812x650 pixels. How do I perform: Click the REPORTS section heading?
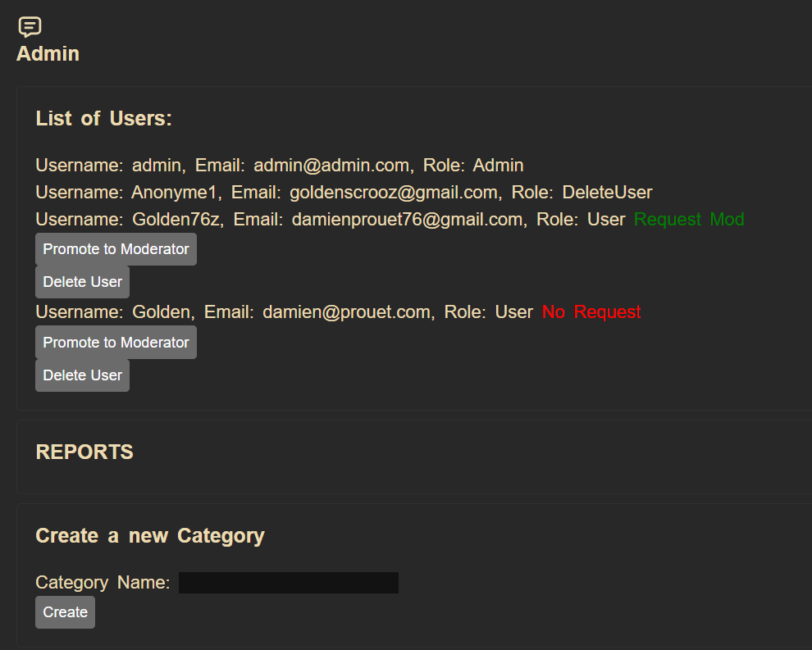[x=84, y=452]
